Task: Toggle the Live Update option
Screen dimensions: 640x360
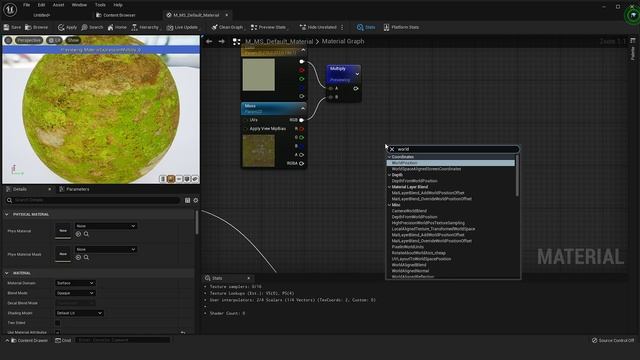Action: [x=182, y=27]
